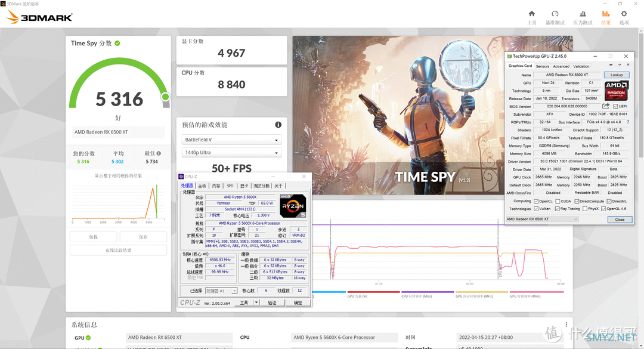Click the green check beside Time Spy score
This screenshot has width=644, height=349.
(117, 43)
